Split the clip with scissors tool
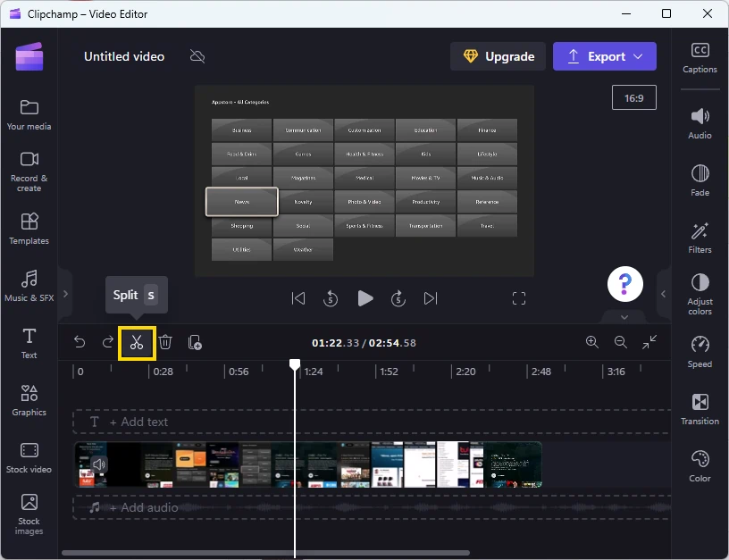This screenshot has height=560, width=729. tap(137, 343)
